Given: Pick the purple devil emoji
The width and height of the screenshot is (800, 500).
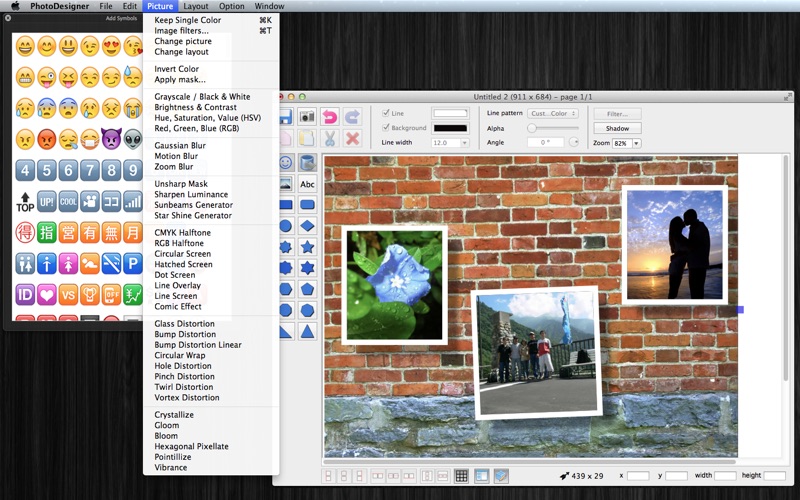Looking at the screenshot, I should click(111, 138).
